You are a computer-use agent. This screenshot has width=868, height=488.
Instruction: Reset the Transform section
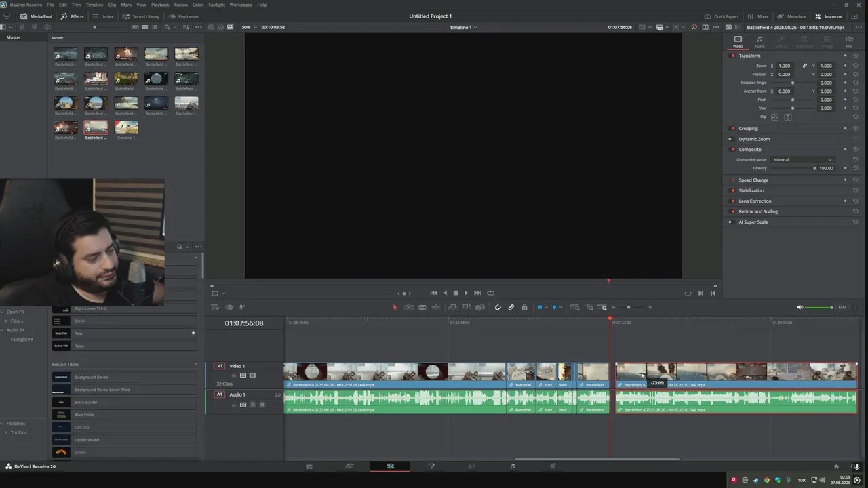(x=856, y=56)
